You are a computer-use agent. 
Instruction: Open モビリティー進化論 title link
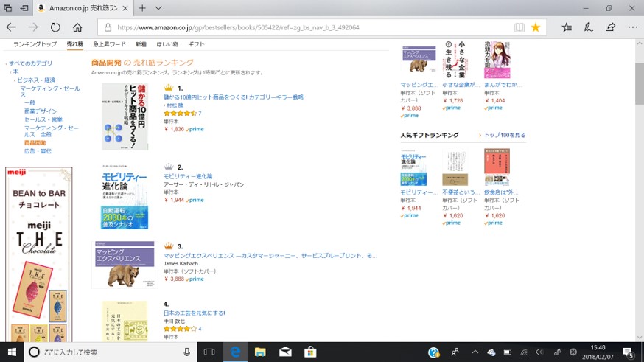(188, 176)
